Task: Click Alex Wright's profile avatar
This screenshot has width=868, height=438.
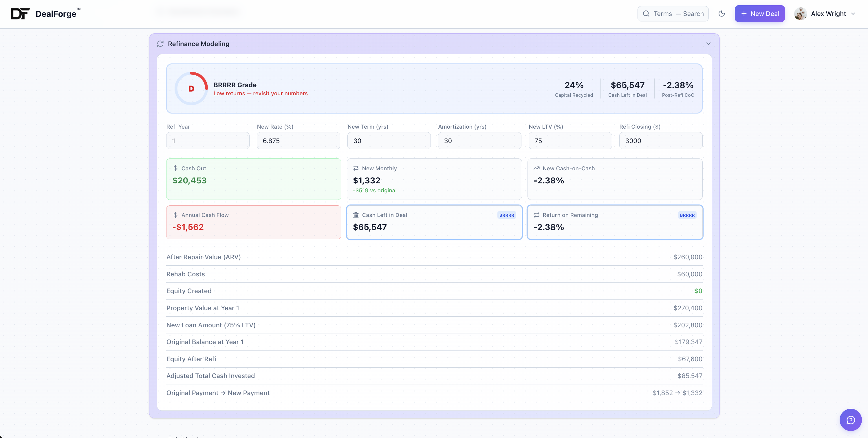Action: pos(800,14)
